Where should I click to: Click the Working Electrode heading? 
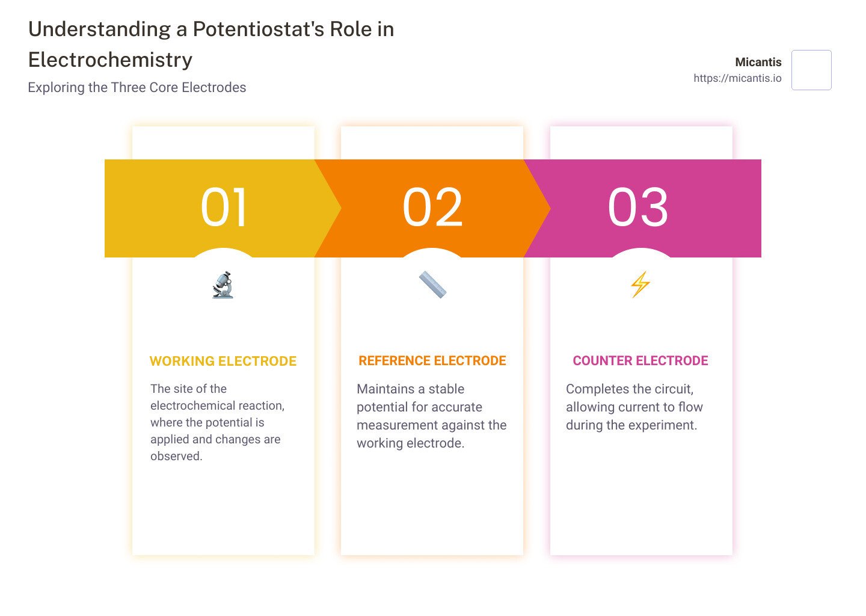pyautogui.click(x=223, y=361)
